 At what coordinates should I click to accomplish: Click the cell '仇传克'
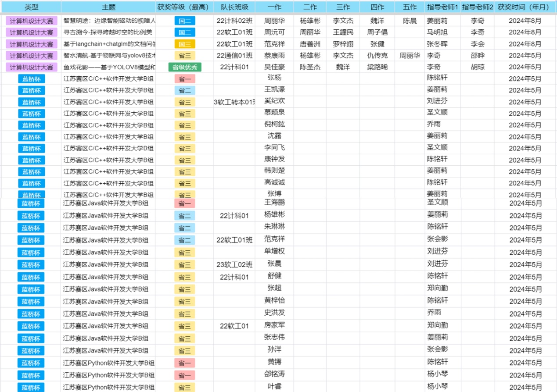[x=377, y=55]
